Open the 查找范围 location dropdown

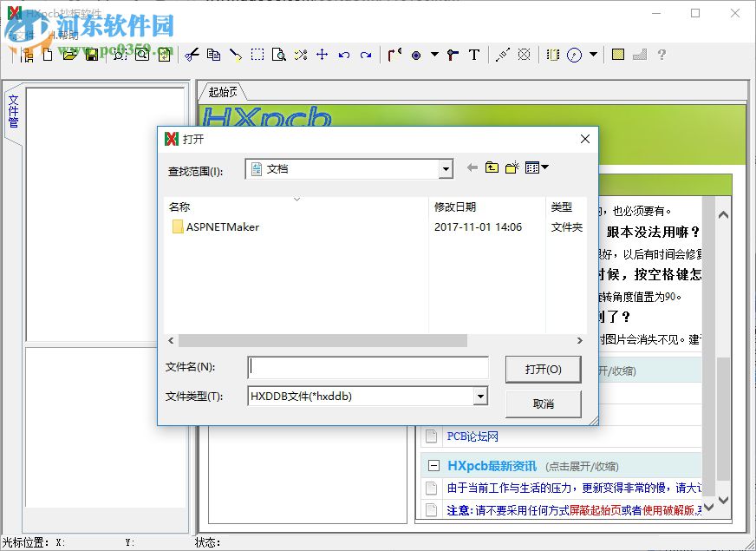tap(446, 167)
